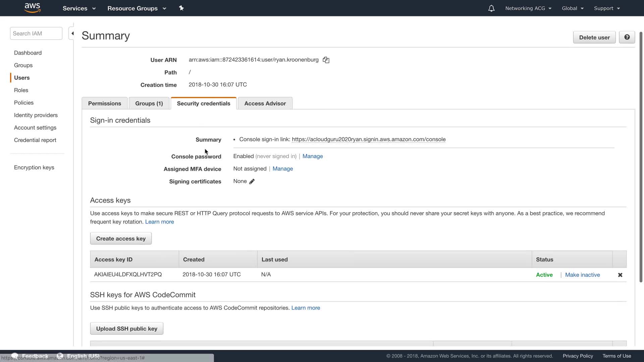Viewport: 644px width, 362px height.
Task: Copy the User ARN with copy icon
Action: pos(326,60)
